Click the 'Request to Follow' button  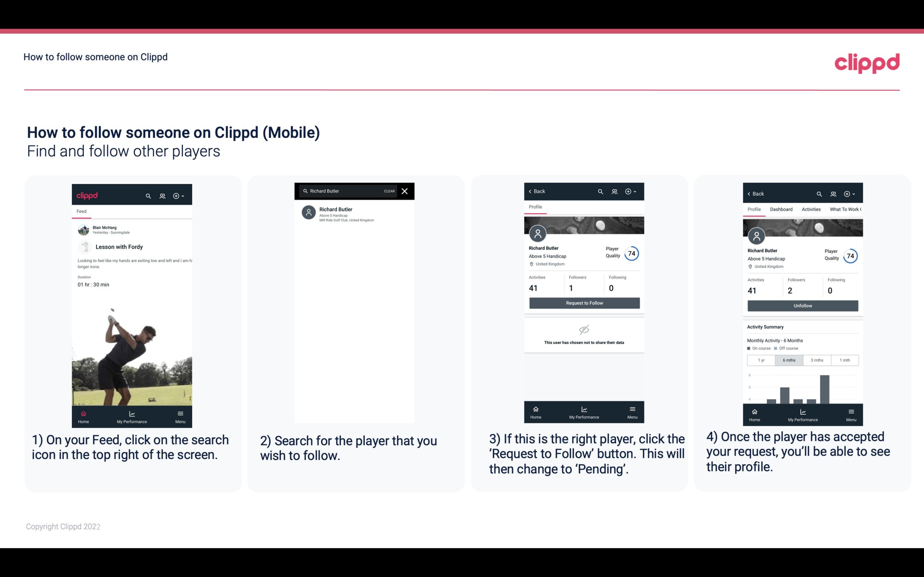tap(584, 303)
